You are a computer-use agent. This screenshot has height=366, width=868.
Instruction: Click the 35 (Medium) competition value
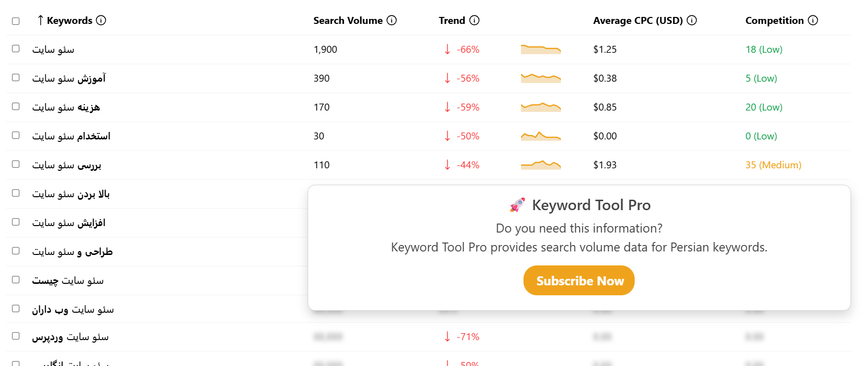pyautogui.click(x=773, y=165)
